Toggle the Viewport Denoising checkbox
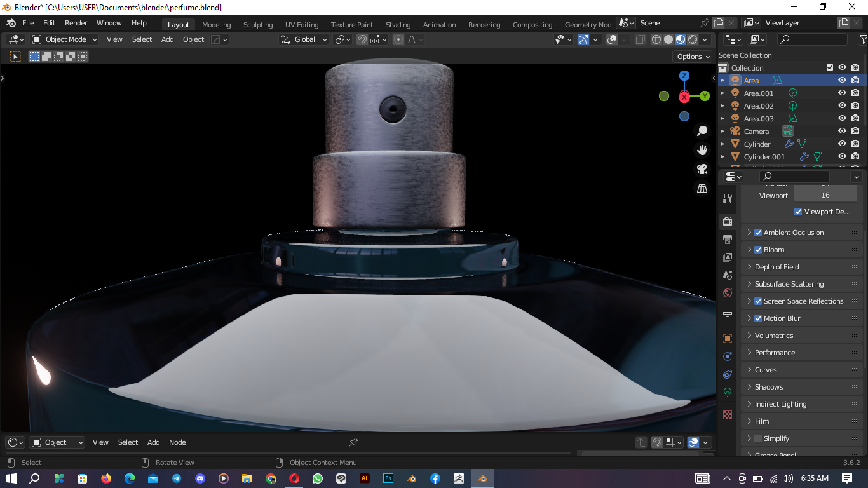Image resolution: width=868 pixels, height=488 pixels. 798,212
